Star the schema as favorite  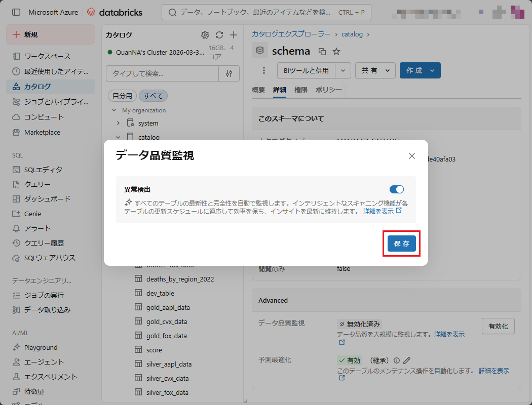(336, 51)
